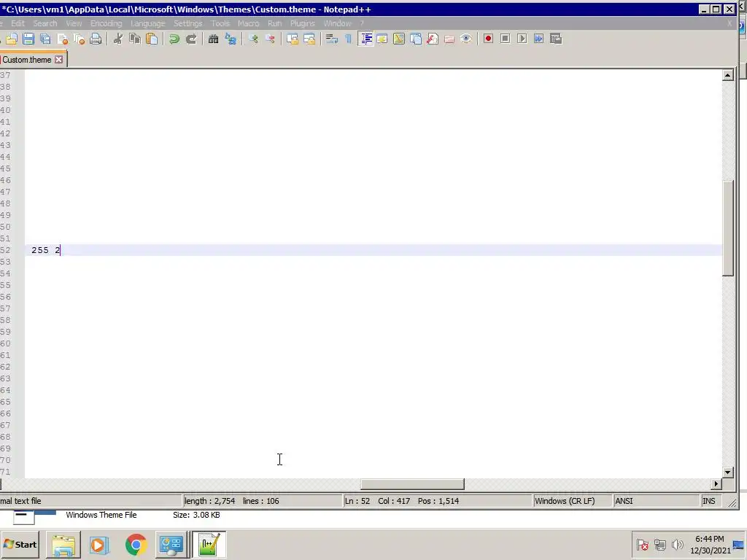Open the Function List panel icon
The image size is (747, 560).
pos(433,39)
